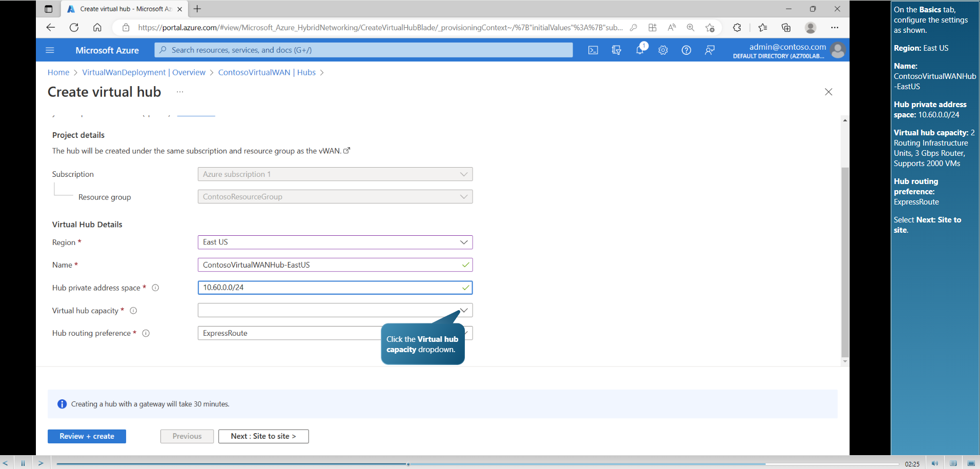Pause the simulation playback

pos(23,463)
